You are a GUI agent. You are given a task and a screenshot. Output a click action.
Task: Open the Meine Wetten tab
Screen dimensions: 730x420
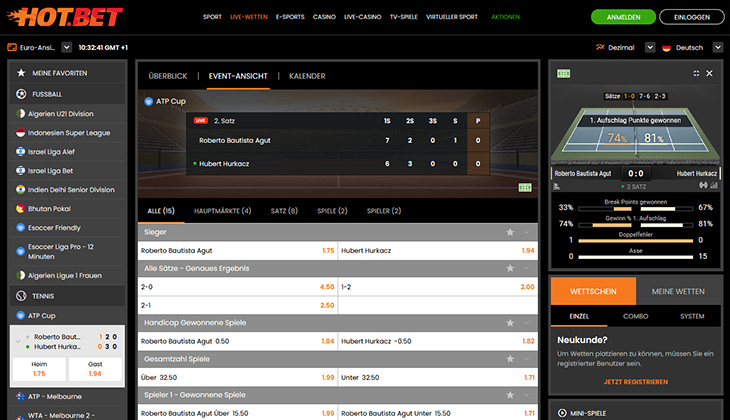point(678,291)
